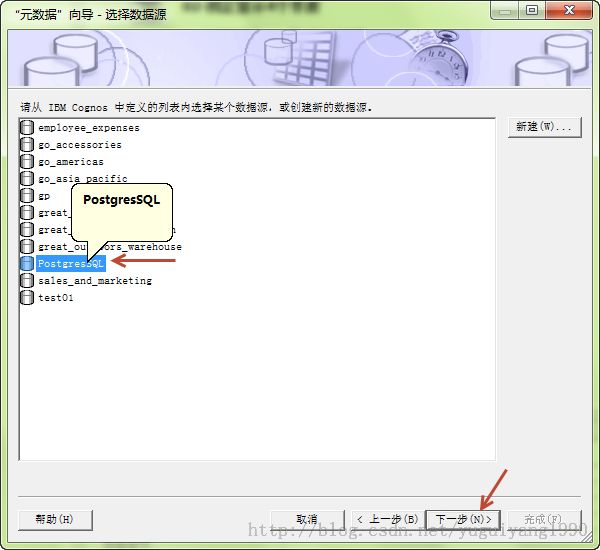The height and width of the screenshot is (550, 600).
Task: Click the go_asia_pacific database icon
Action: click(x=27, y=178)
